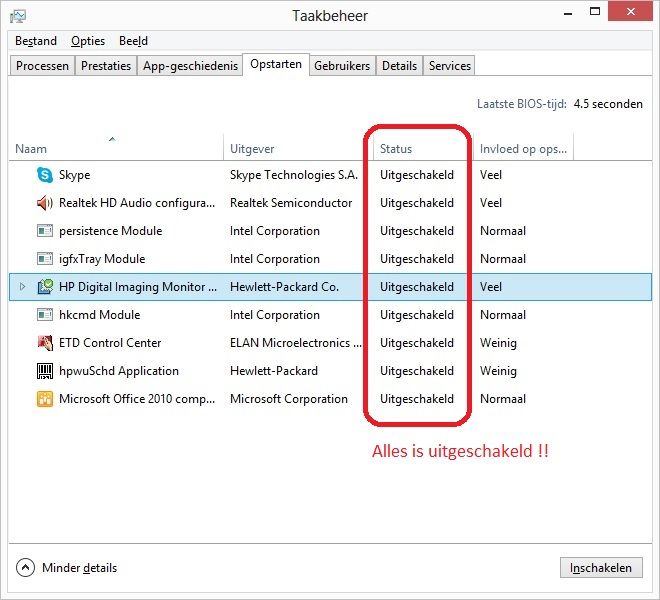Image resolution: width=660 pixels, height=600 pixels.
Task: Click Weinig impact in hpwuSchd Application row
Action: pos(498,371)
